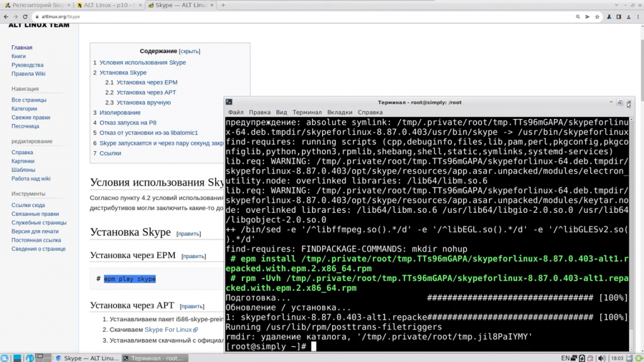Click the volume speaker tray icon
This screenshot has width=644, height=362.
point(601,358)
